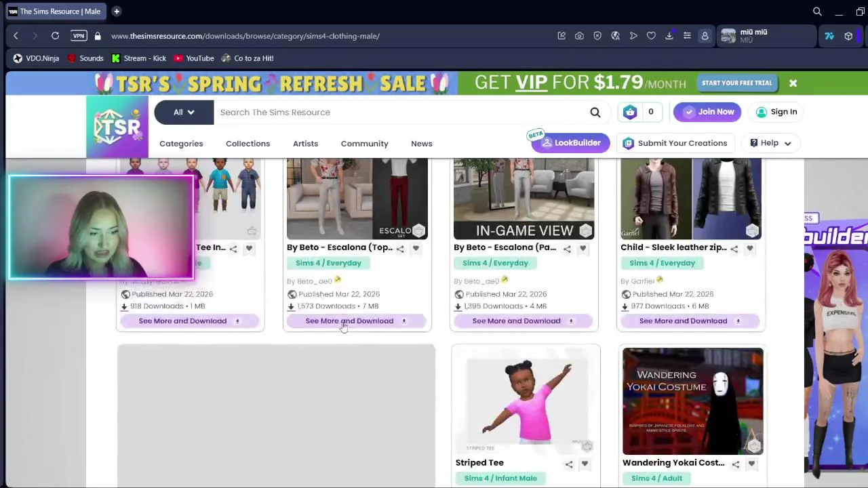Go back with the browser back arrow
The image size is (868, 488).
tap(16, 36)
